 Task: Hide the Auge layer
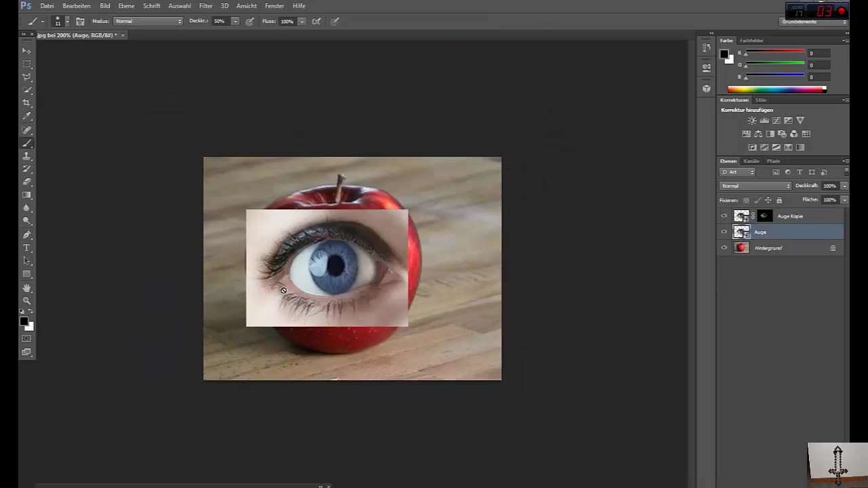click(724, 232)
